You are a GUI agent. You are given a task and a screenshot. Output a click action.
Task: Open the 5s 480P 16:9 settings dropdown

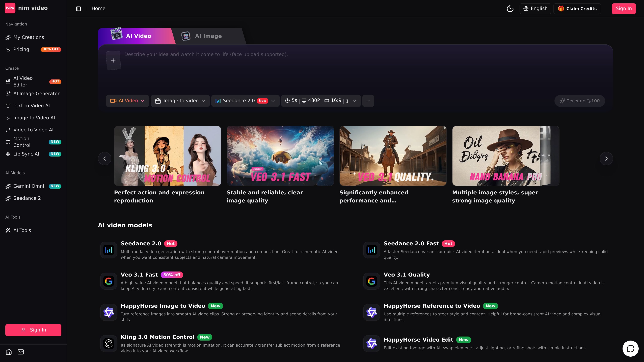pyautogui.click(x=321, y=101)
